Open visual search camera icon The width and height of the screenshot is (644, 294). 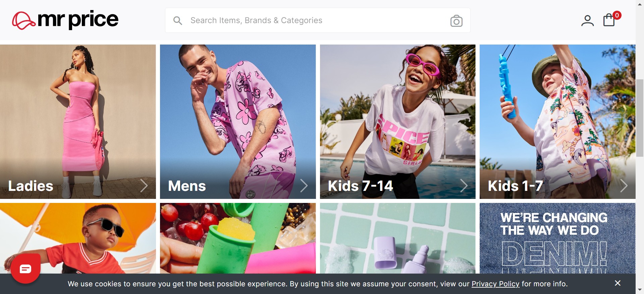pos(456,21)
